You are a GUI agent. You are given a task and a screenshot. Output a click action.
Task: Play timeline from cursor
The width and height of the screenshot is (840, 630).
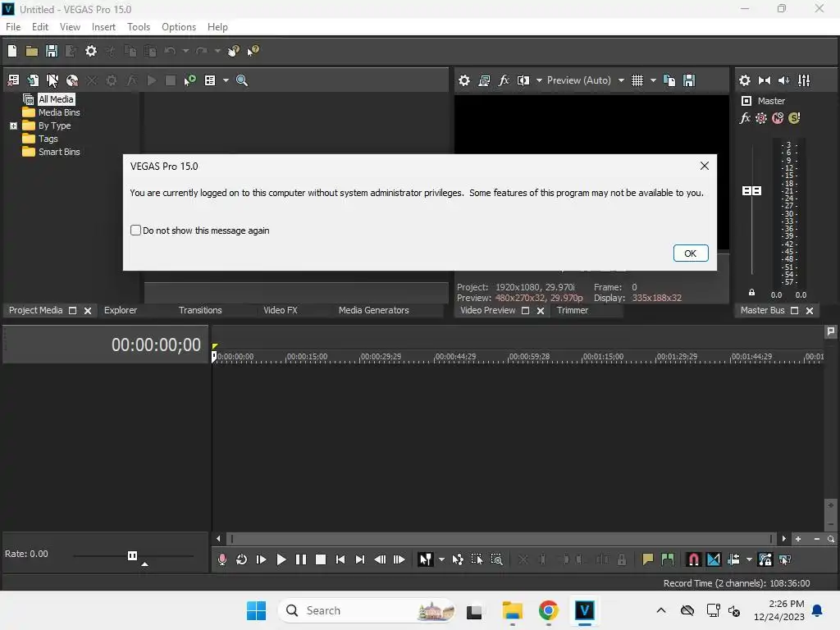(281, 559)
